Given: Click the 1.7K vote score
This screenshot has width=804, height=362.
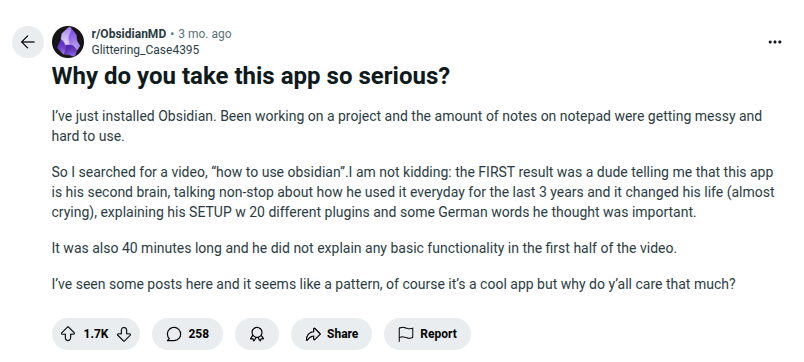Looking at the screenshot, I should (96, 334).
